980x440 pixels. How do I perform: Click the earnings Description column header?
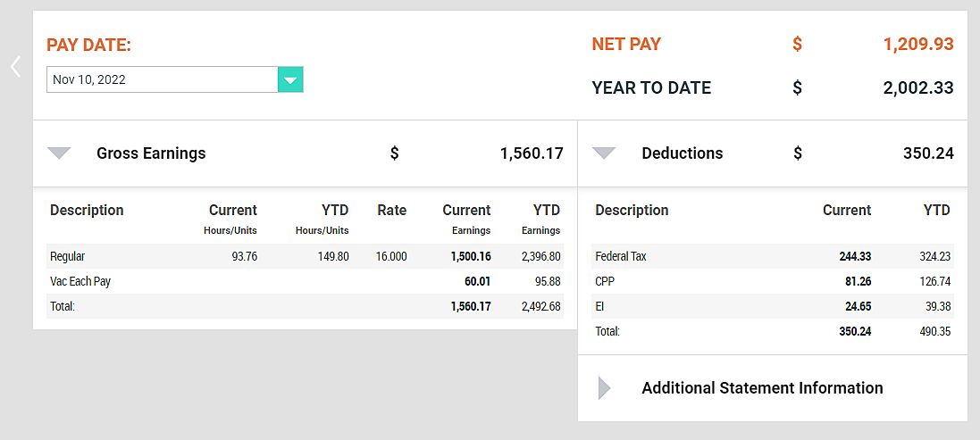click(87, 211)
